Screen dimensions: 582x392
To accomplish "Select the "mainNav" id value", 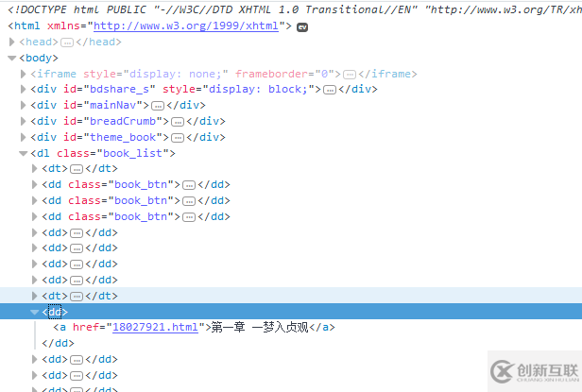I will click(x=112, y=105).
